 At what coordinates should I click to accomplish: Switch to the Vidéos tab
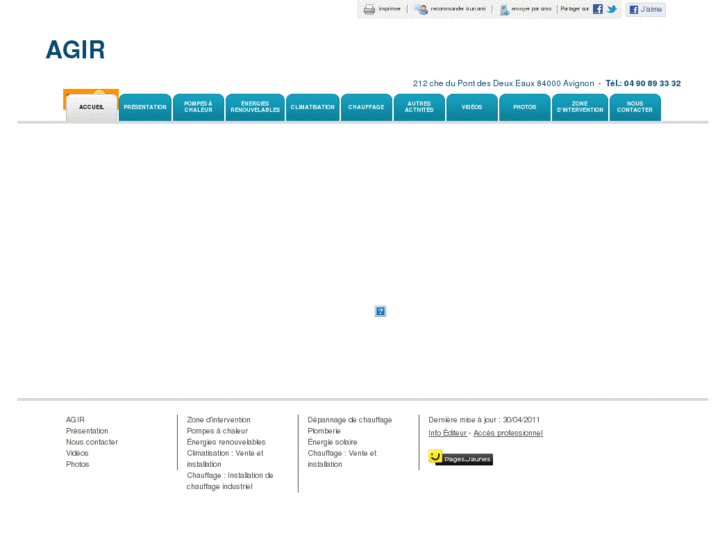pos(472,107)
